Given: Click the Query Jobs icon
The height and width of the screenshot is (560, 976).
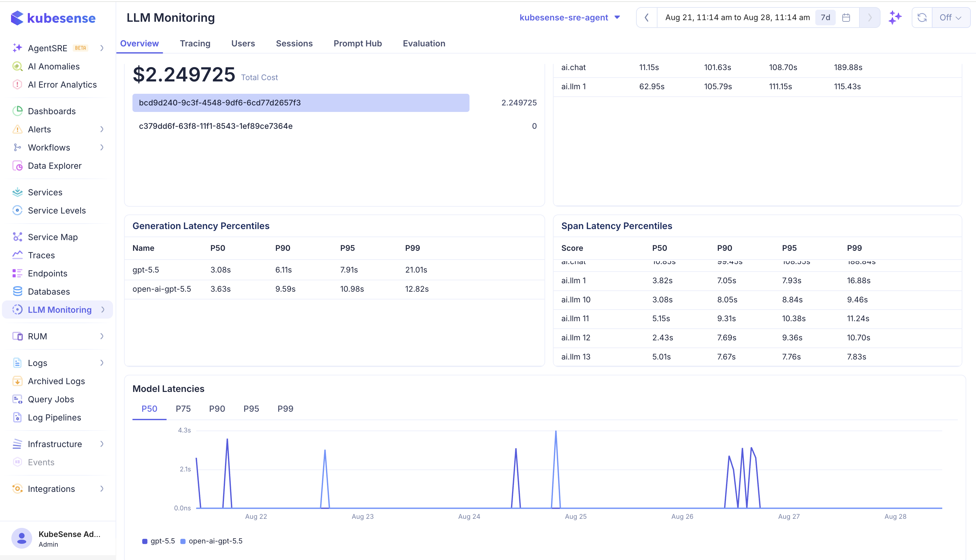Looking at the screenshot, I should 17,399.
